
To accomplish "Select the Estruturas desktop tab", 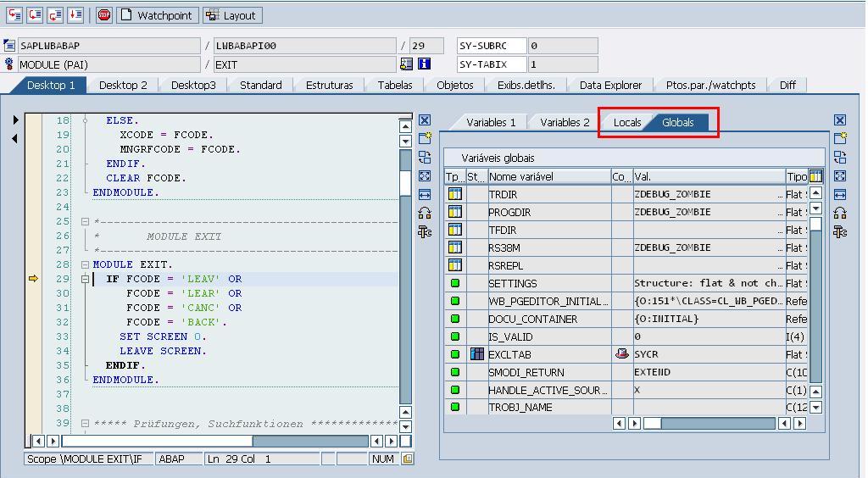I will (329, 85).
